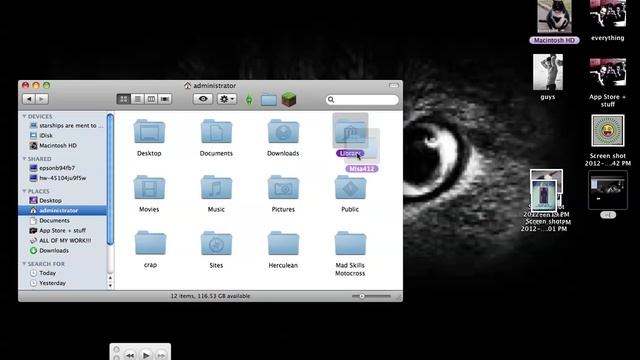Select 'App Store + stuff' desktop icon
Image resolution: width=640 pixels, height=360 pixels.
[x=608, y=72]
